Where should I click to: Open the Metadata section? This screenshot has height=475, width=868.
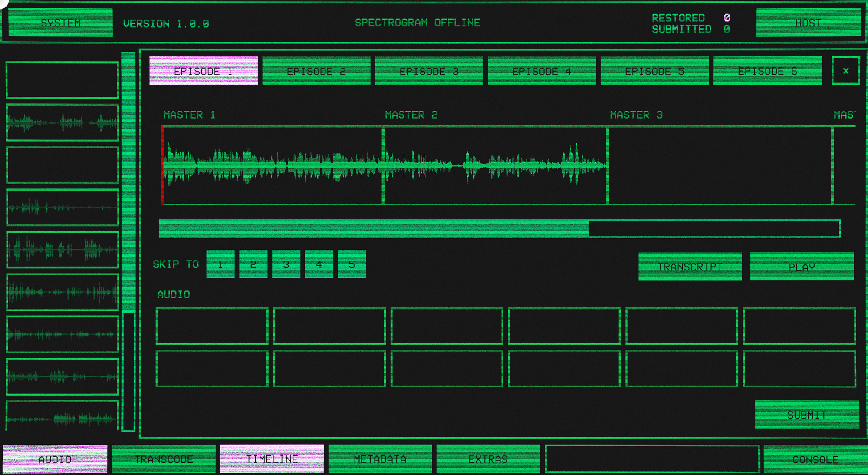[380, 459]
